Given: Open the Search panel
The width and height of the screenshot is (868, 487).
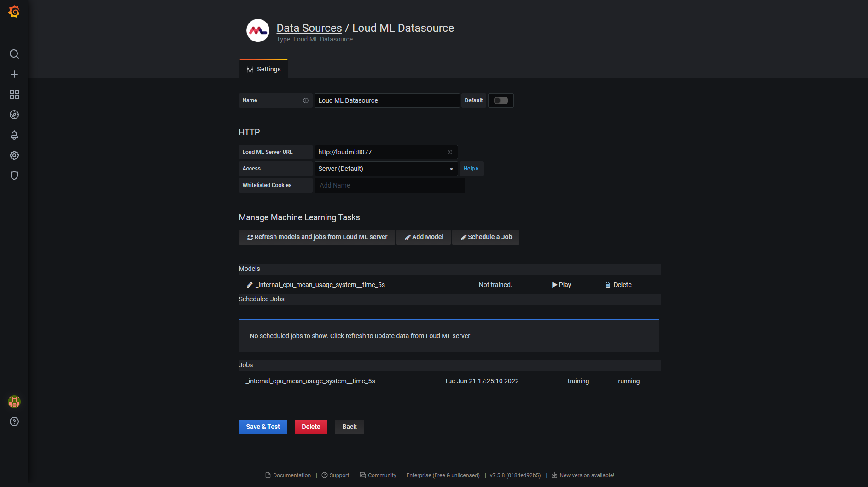Looking at the screenshot, I should pos(14,54).
